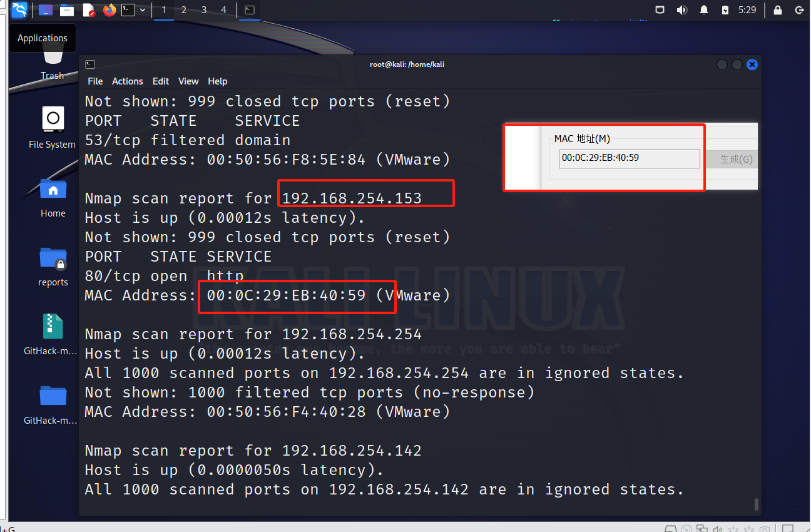Click 'MAC Address: 00:0C:29:EB:40:59 (VMware)' terminal line
Screen dimensions: 811x532
pyautogui.click(x=267, y=295)
